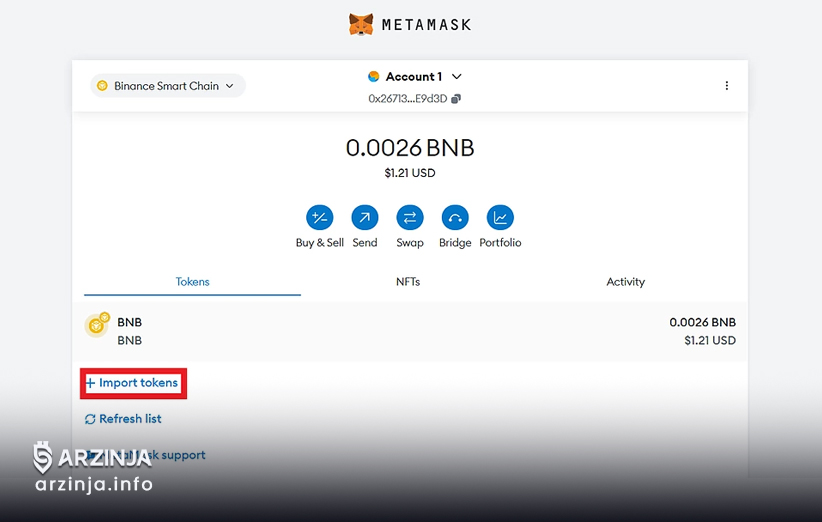
Task: Open the Binance Smart Chain network dropdown
Action: 168,86
